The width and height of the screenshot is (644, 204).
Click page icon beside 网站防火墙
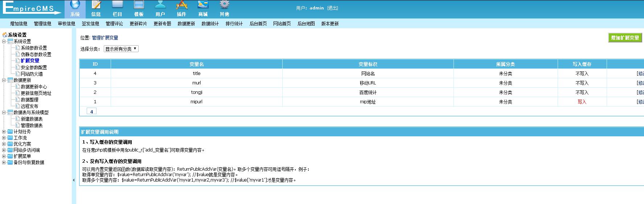[x=18, y=74]
